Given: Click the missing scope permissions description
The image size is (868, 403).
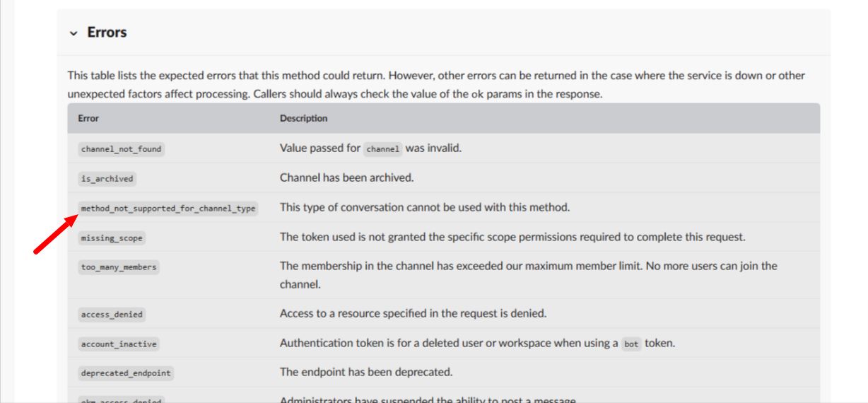Looking at the screenshot, I should [x=512, y=237].
